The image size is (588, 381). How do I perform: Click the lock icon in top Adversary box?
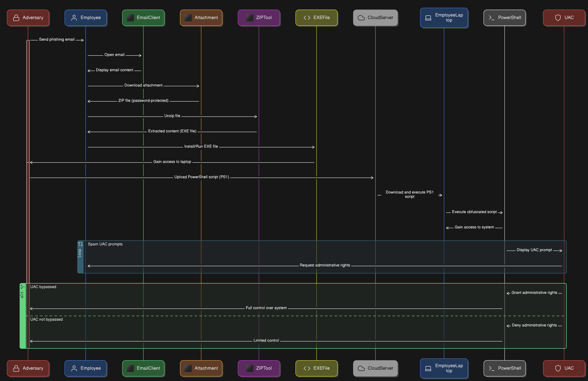point(16,18)
